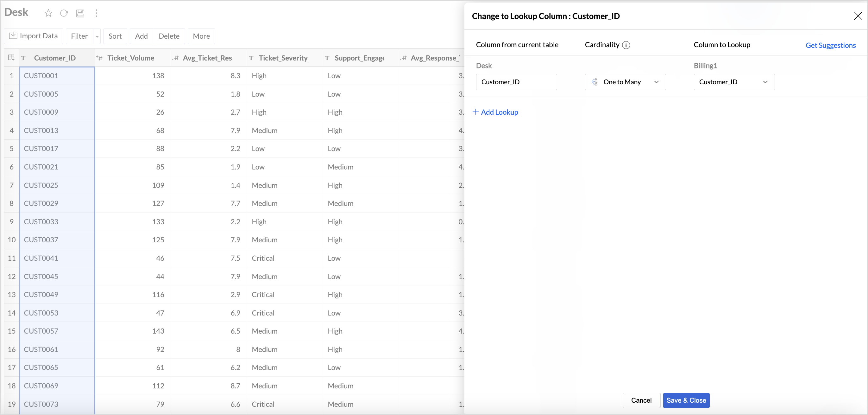Click the refresh icon next to Desk

pos(64,13)
